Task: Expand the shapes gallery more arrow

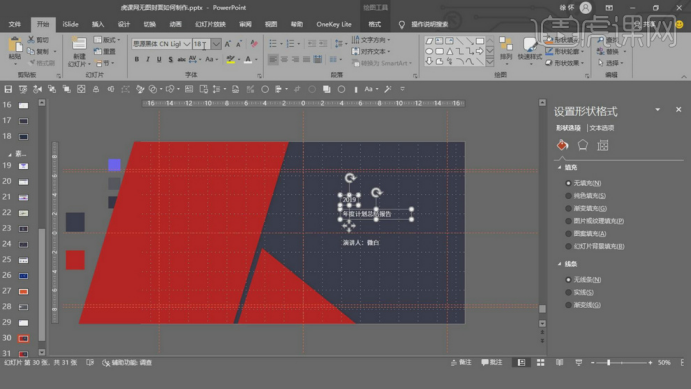Action: click(x=490, y=62)
